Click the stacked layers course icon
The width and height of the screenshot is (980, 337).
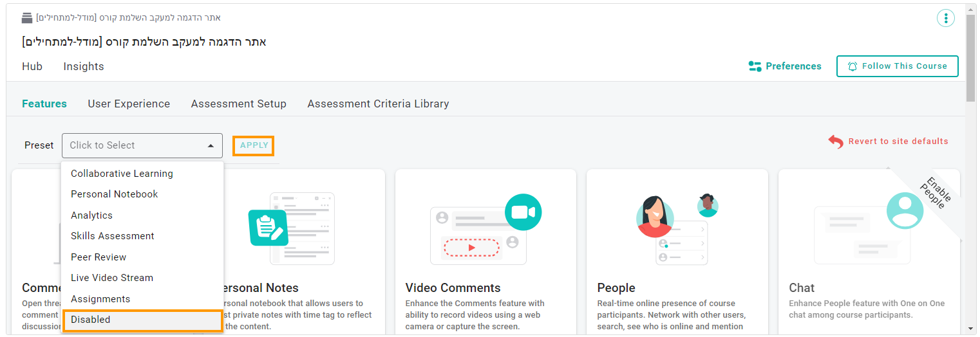(27, 18)
